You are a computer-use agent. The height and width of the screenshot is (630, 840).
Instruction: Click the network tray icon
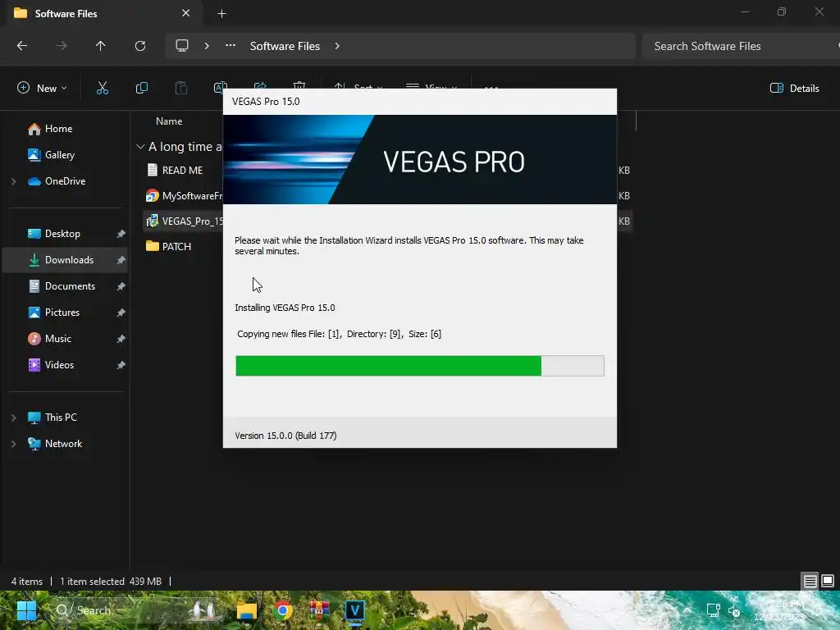(x=714, y=610)
